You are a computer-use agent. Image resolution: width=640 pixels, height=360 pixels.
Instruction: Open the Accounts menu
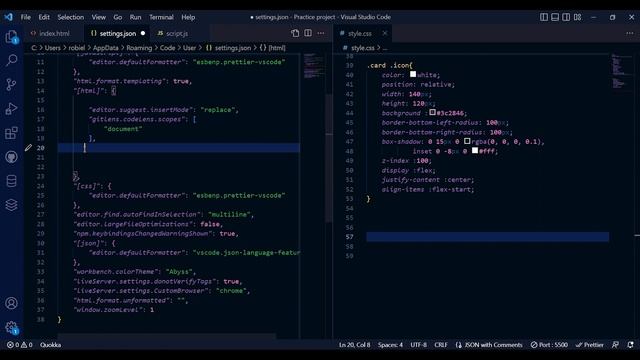(x=11, y=303)
